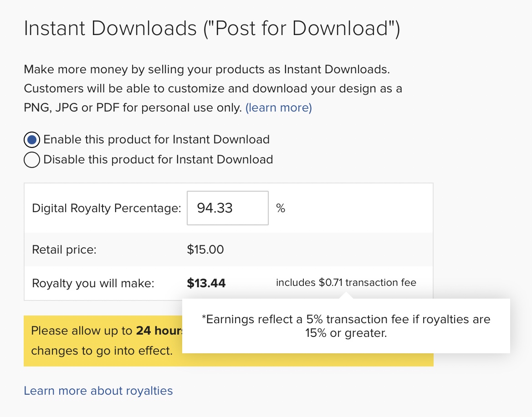Click the 'Digital Royalty Percentage:' label
Image resolution: width=532 pixels, height=417 pixels.
click(107, 208)
